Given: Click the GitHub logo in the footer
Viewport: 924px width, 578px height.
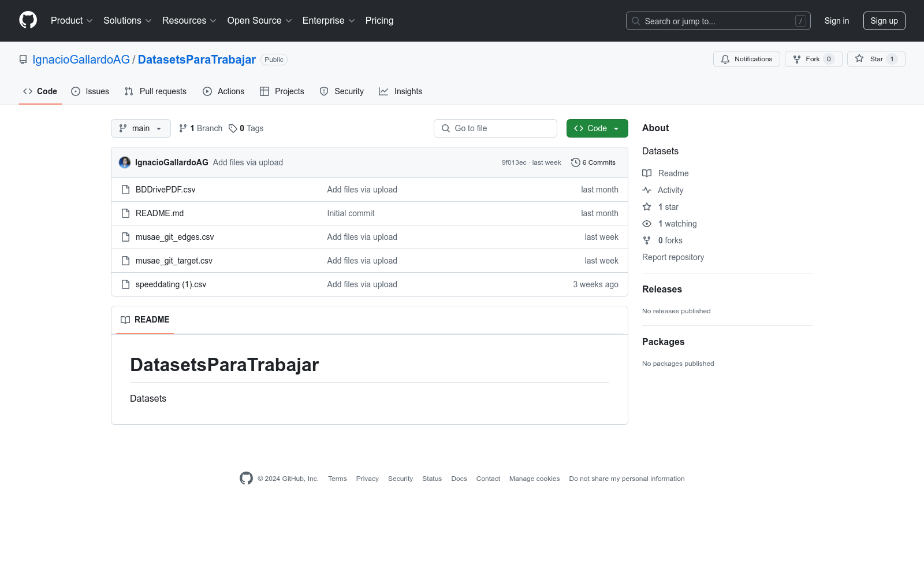Looking at the screenshot, I should (x=246, y=479).
